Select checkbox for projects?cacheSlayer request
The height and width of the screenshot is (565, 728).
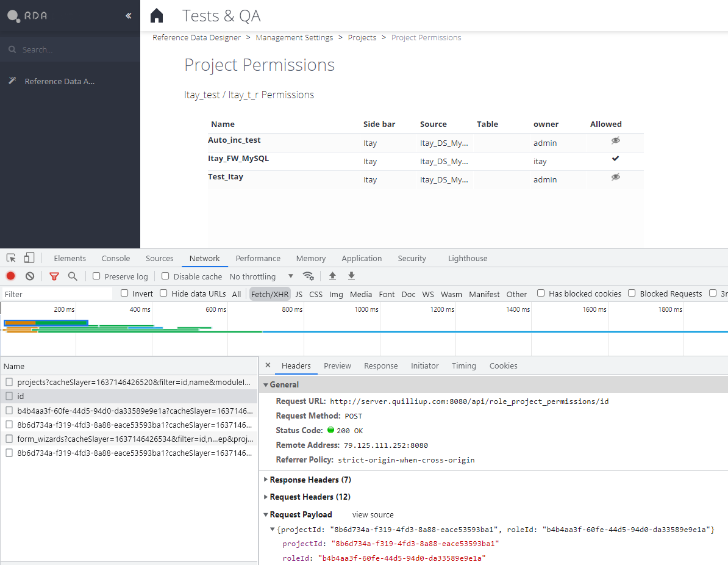pyautogui.click(x=9, y=382)
